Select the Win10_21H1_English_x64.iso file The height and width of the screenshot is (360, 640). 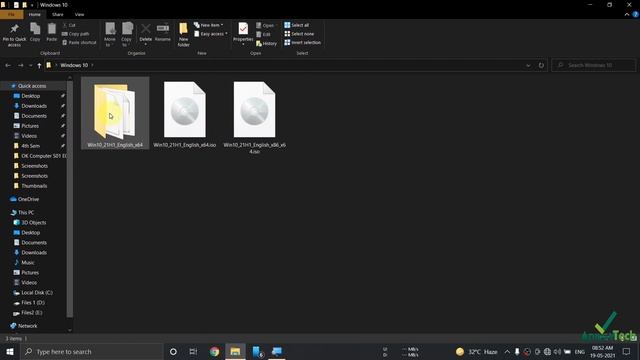(x=184, y=113)
